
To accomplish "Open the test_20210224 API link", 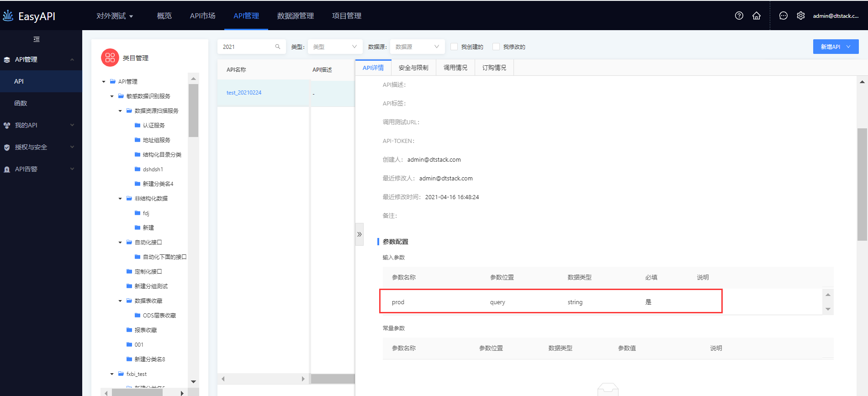I will (x=244, y=93).
